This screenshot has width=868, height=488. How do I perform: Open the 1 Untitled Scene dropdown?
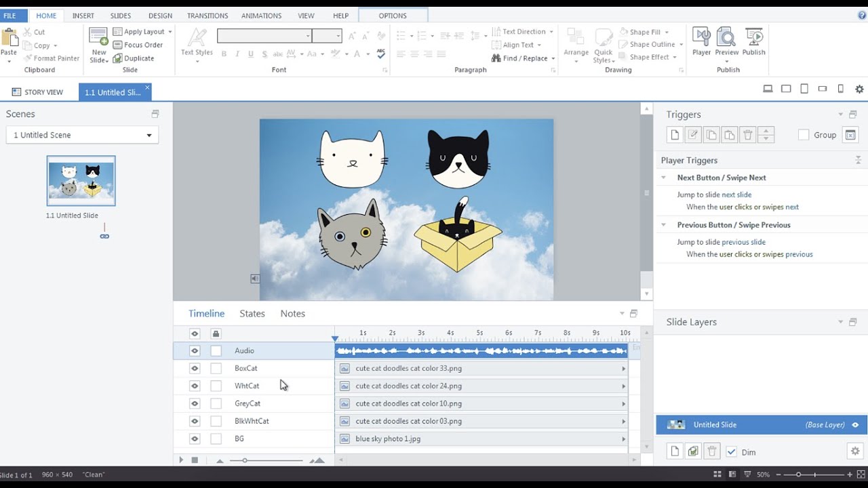(82, 135)
